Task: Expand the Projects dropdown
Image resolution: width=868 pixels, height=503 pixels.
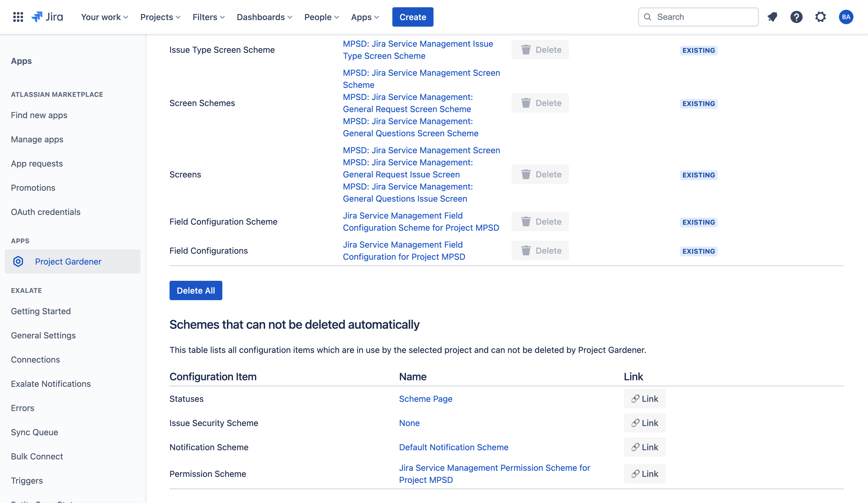Action: 160,17
